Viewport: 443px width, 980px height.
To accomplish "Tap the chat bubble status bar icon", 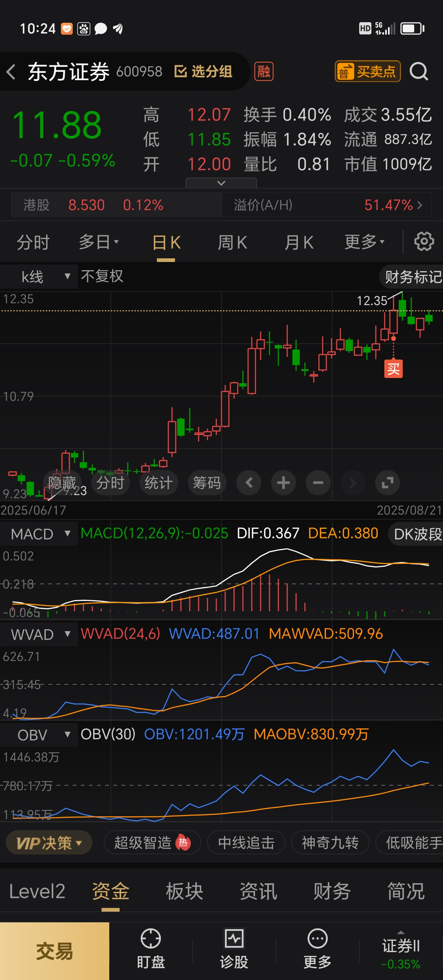I will [100, 29].
